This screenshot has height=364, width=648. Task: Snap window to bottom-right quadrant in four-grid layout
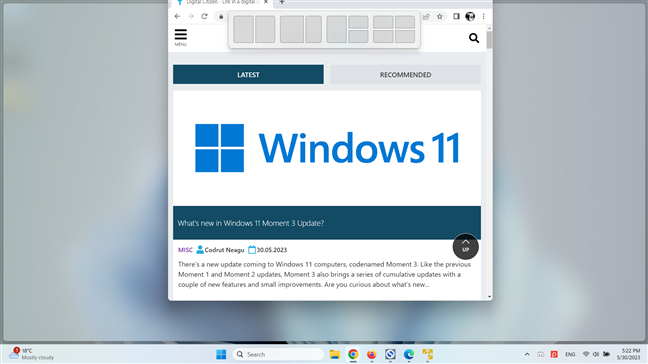pos(405,36)
